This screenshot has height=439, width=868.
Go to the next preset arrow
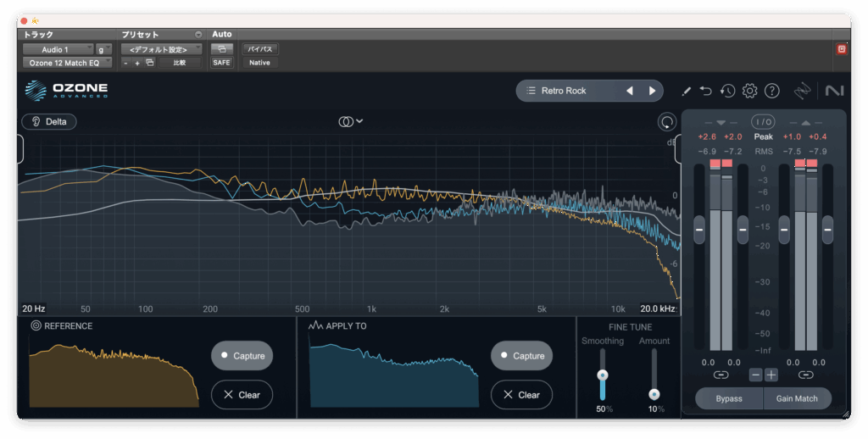[x=652, y=91]
